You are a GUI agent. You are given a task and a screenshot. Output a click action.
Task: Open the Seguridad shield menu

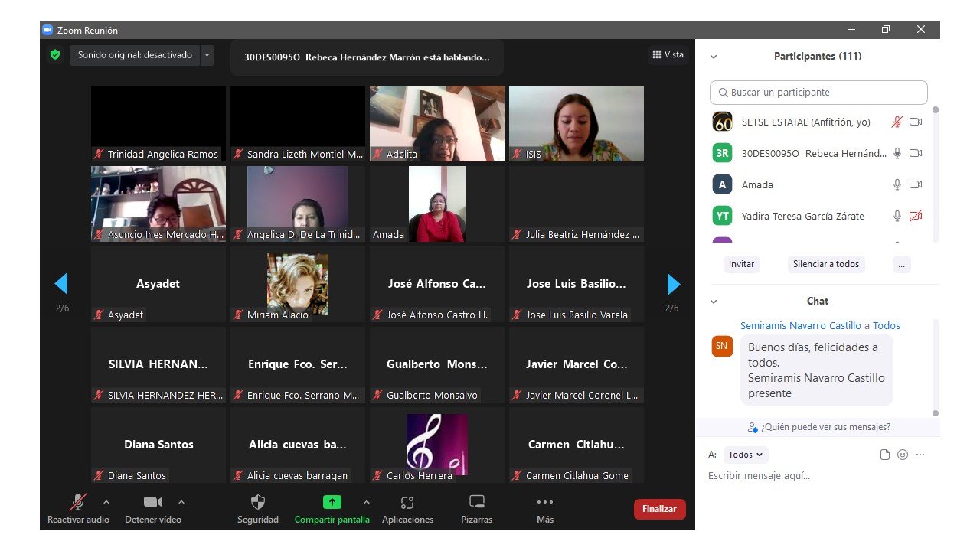(258, 509)
